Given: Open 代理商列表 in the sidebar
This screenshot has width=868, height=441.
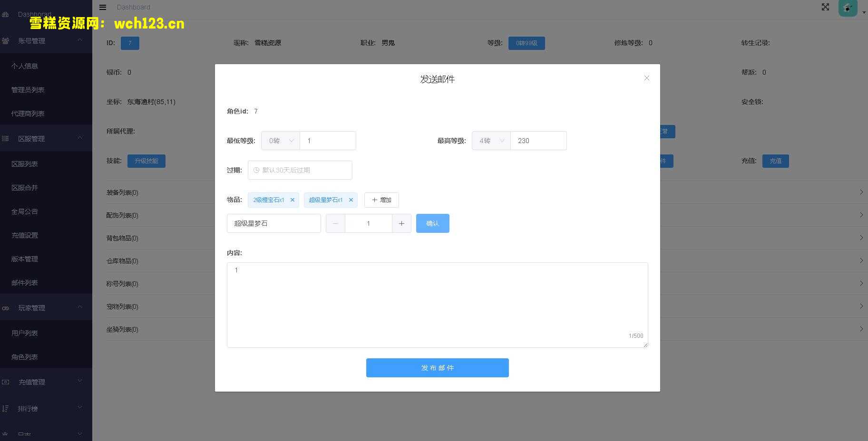Looking at the screenshot, I should 46,114.
